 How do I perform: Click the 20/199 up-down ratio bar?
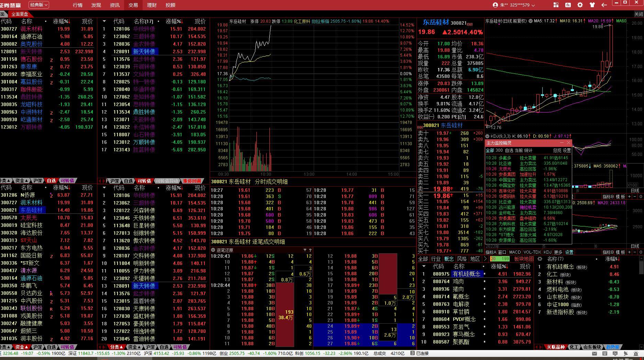[x=500, y=259]
